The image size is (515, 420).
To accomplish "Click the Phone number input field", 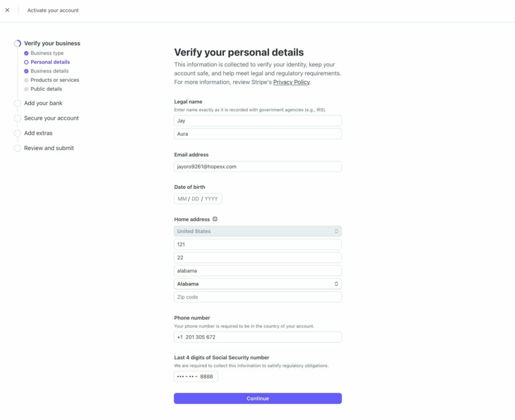I will 257,337.
